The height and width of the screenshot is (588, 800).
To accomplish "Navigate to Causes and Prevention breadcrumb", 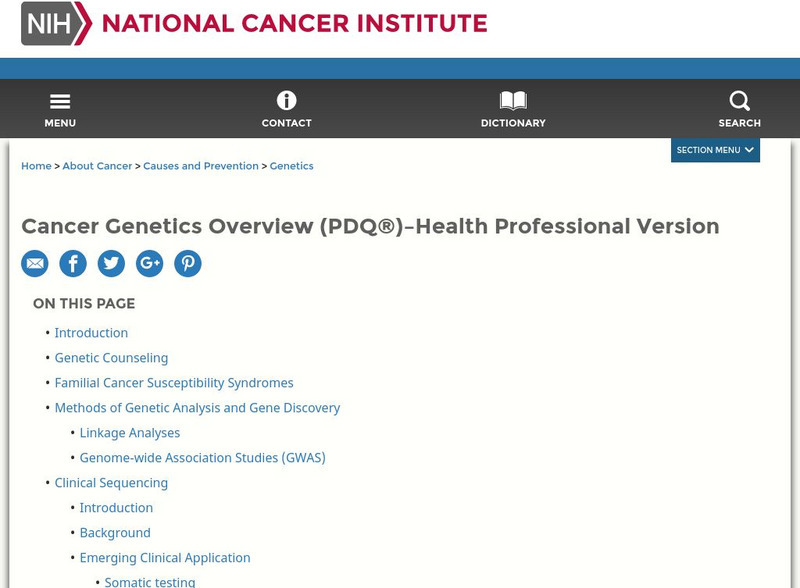I will pyautogui.click(x=201, y=166).
